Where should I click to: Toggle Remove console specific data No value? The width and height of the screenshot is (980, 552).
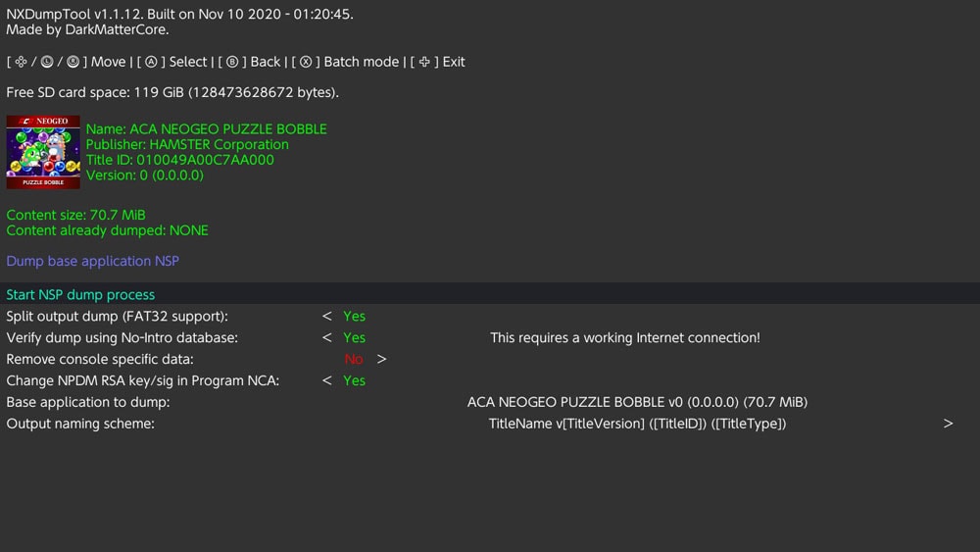[354, 359]
